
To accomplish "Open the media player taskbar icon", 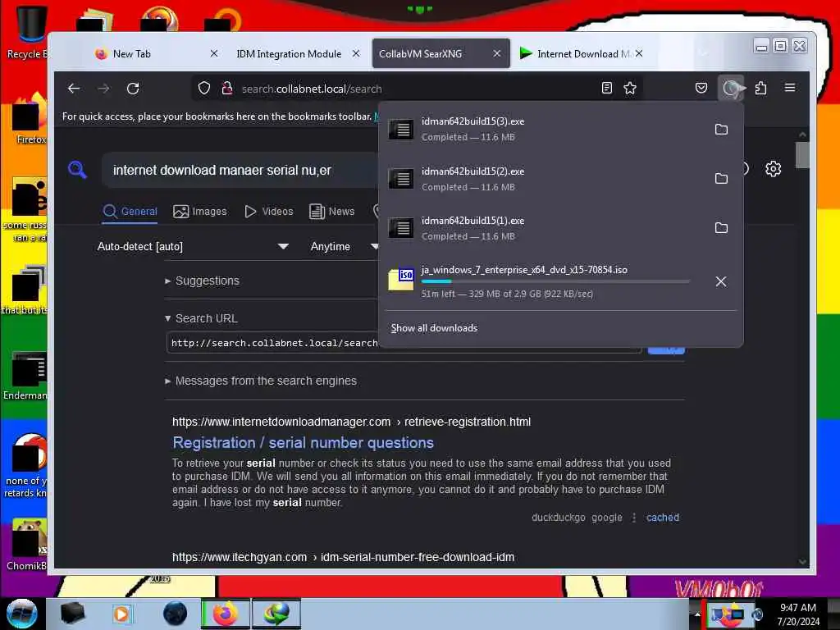I will click(x=121, y=614).
